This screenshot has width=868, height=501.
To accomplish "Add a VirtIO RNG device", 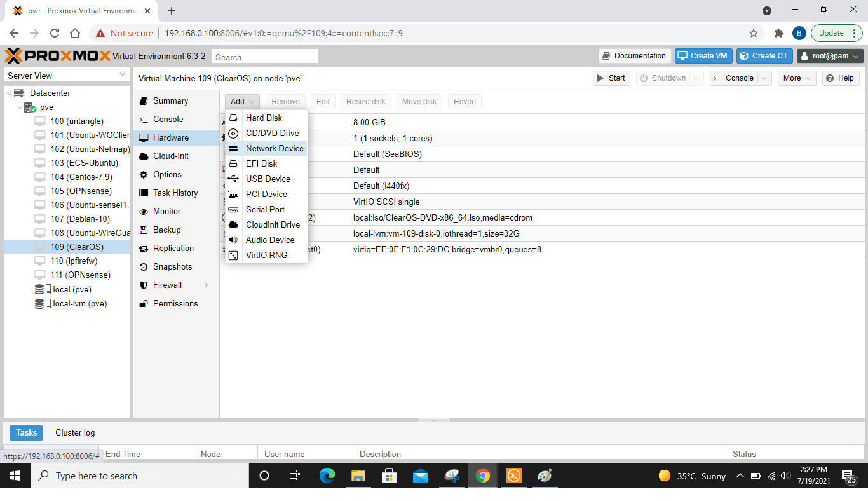I will [267, 255].
